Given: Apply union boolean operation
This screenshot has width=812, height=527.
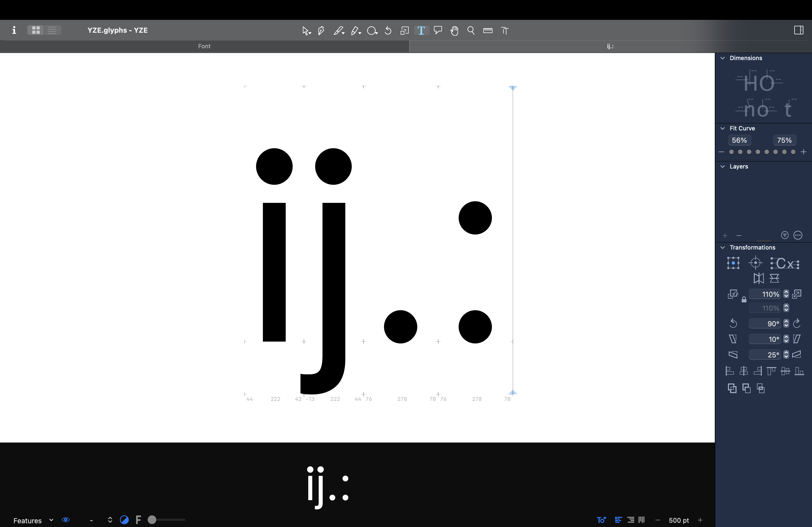Looking at the screenshot, I should coord(732,388).
